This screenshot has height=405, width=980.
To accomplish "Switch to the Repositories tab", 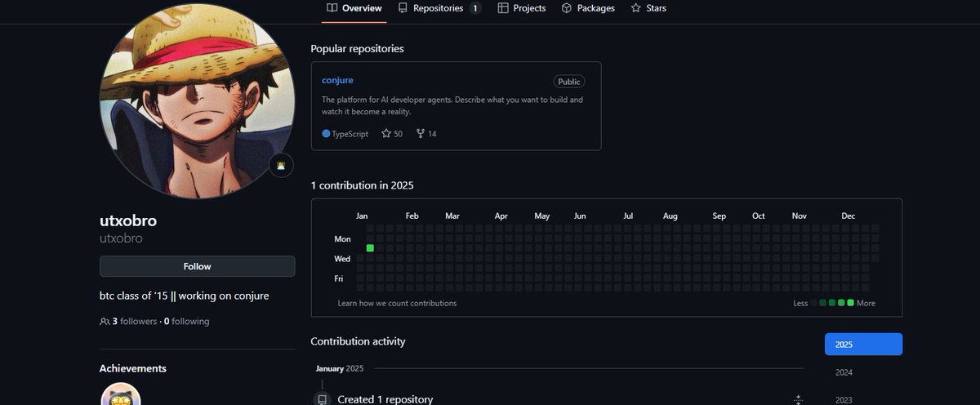I will 439,8.
